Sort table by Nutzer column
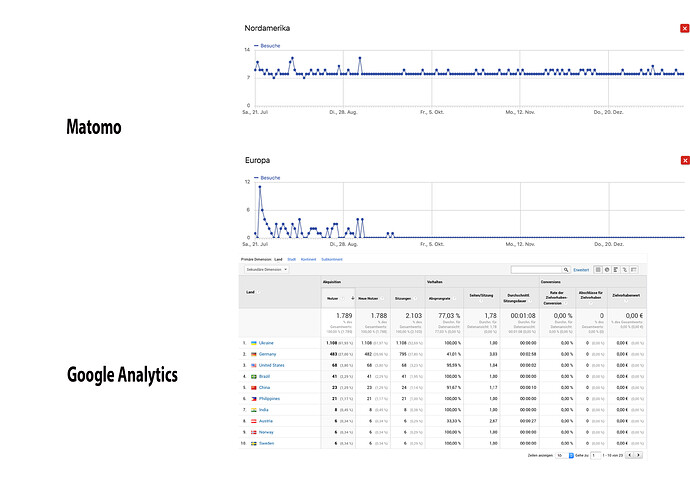The image size is (690, 487). (333, 298)
